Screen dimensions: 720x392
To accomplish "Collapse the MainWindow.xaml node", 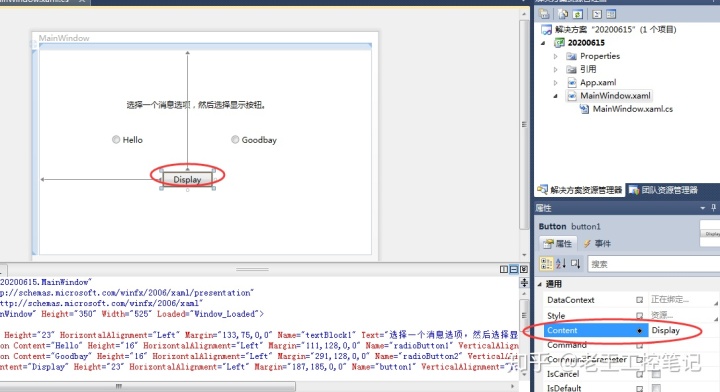I will pyautogui.click(x=556, y=96).
